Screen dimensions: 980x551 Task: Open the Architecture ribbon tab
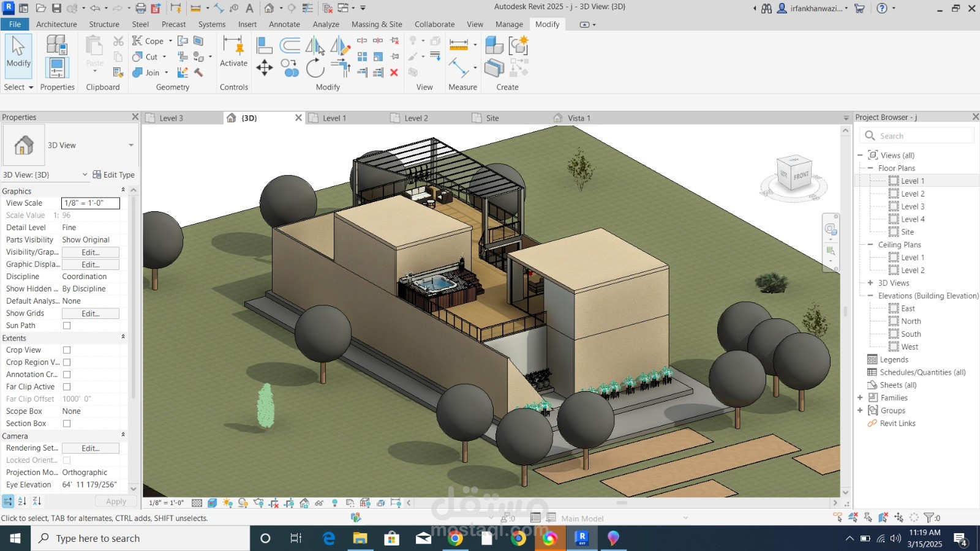56,24
